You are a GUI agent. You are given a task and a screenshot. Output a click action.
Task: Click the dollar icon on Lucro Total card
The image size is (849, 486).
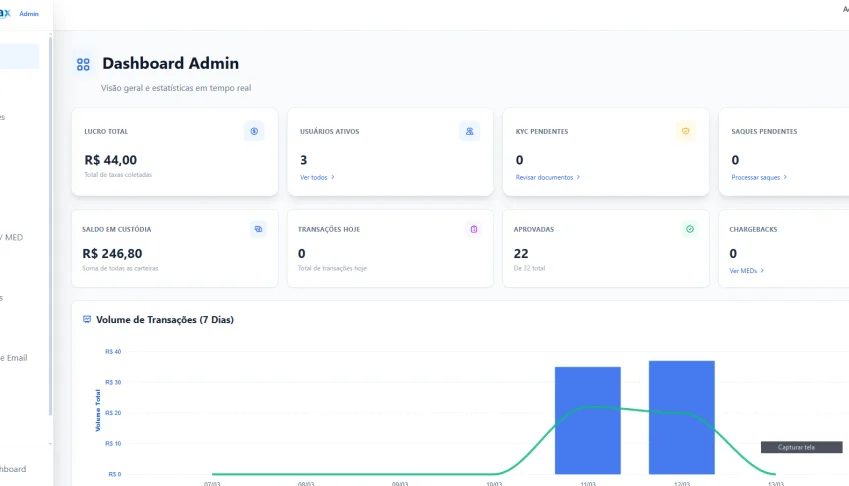click(254, 132)
